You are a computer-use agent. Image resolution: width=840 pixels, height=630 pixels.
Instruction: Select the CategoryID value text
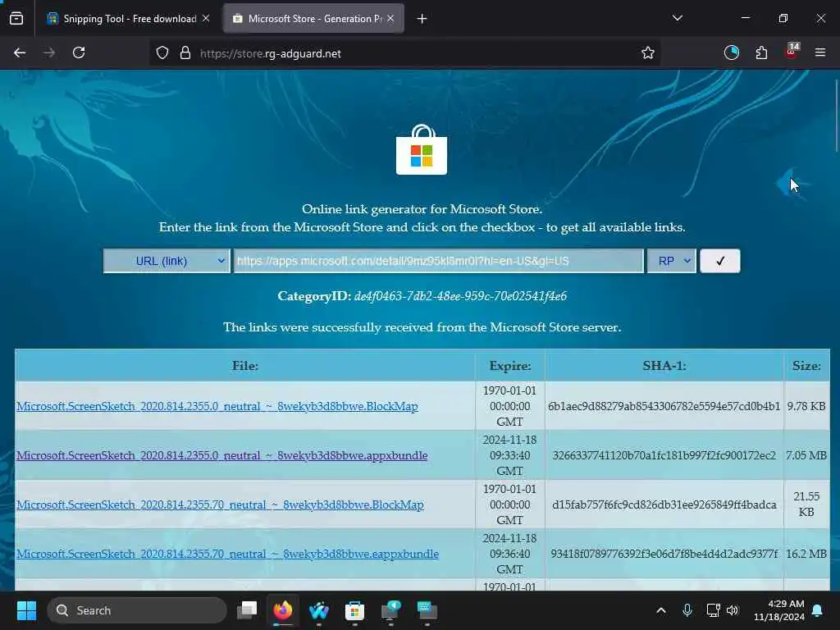click(460, 296)
